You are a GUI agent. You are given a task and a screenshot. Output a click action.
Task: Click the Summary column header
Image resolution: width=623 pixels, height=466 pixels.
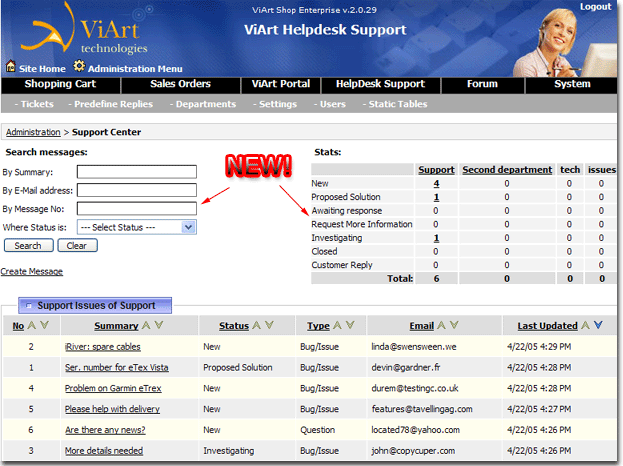[x=116, y=326]
